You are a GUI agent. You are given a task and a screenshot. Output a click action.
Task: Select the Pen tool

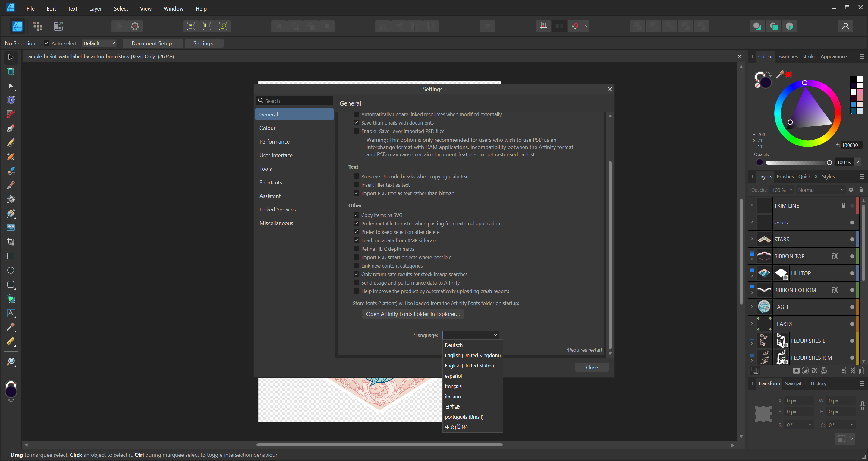pos(11,129)
